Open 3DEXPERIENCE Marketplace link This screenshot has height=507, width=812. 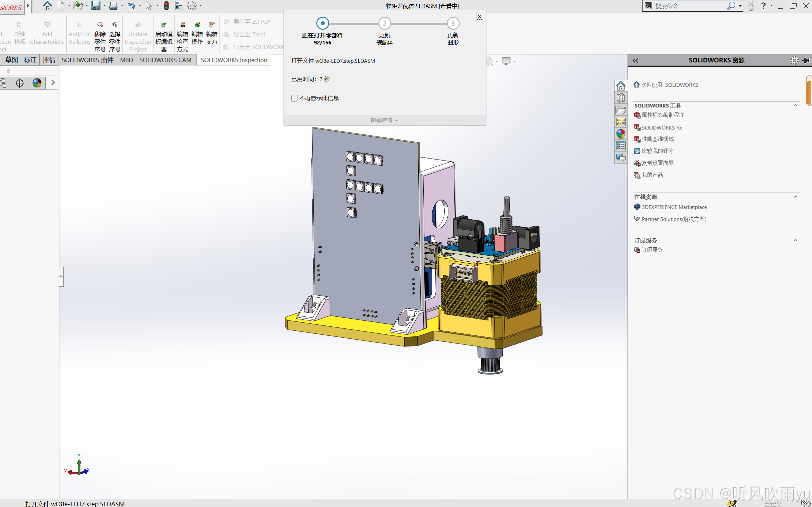[x=674, y=207]
